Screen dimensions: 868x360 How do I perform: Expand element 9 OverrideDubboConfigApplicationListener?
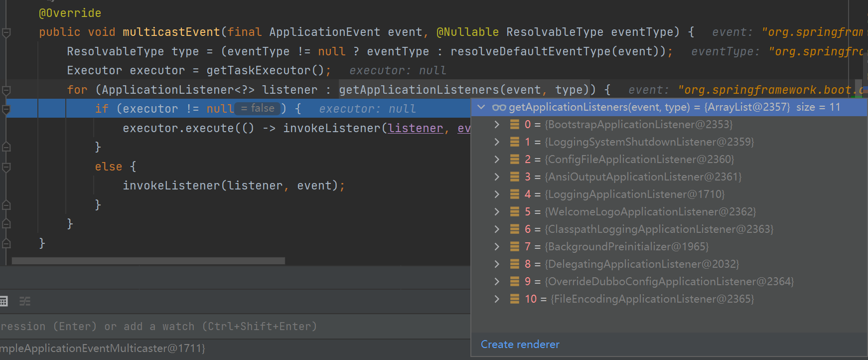(x=497, y=282)
